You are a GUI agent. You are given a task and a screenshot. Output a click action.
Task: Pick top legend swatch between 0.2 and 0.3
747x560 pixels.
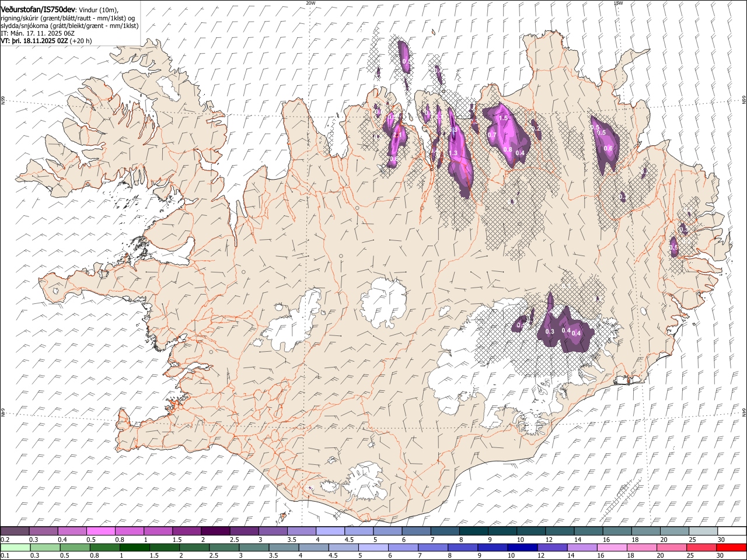coord(15,531)
